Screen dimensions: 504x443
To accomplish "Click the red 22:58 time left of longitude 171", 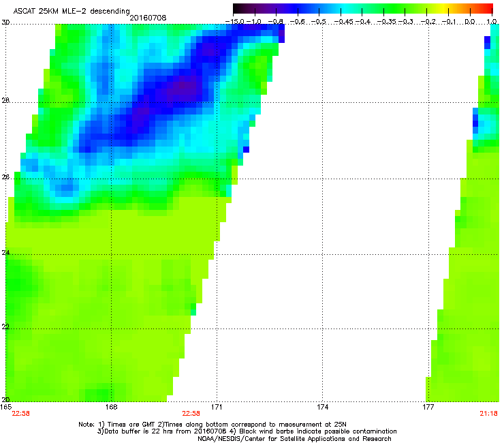I will coord(191,414).
